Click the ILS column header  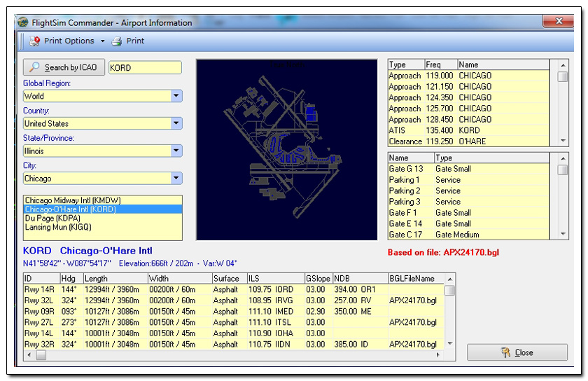coord(276,279)
